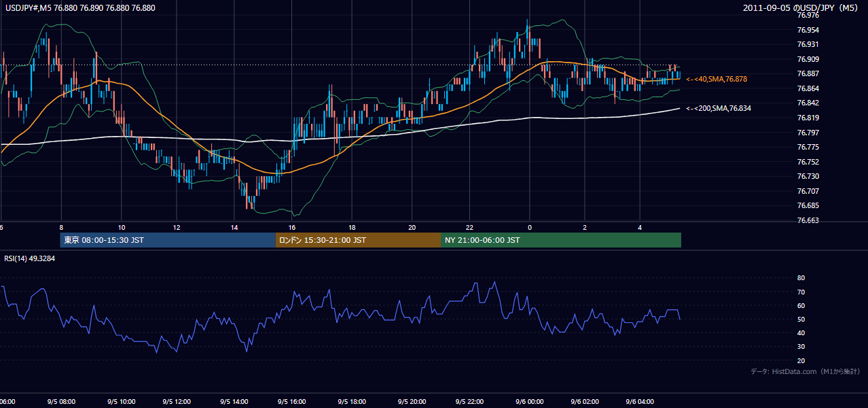Select hour tick 14 above the session bar
Screen dimensions: 868x408
(235, 227)
